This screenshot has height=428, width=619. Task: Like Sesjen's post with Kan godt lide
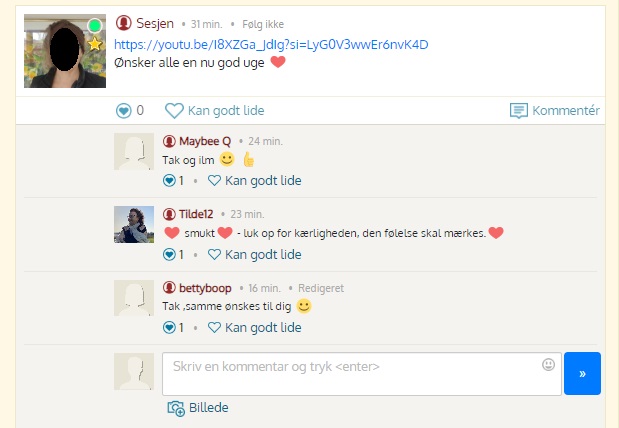click(x=215, y=111)
